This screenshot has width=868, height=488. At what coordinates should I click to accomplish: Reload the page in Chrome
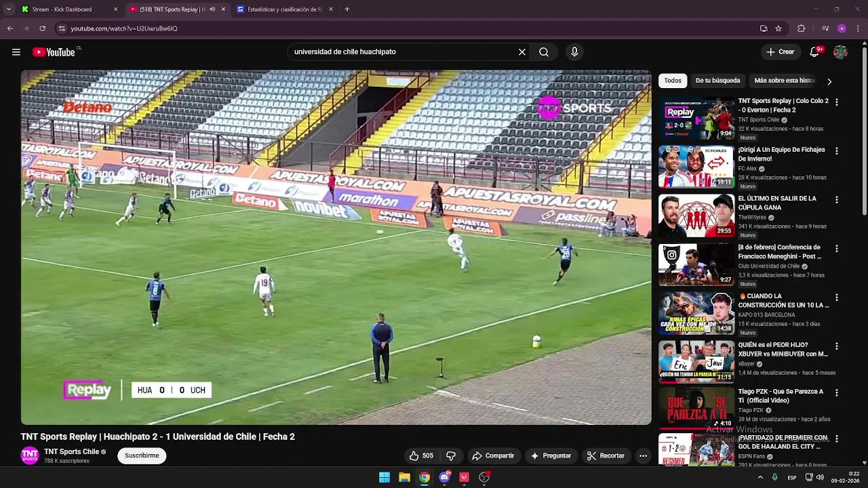tap(42, 28)
